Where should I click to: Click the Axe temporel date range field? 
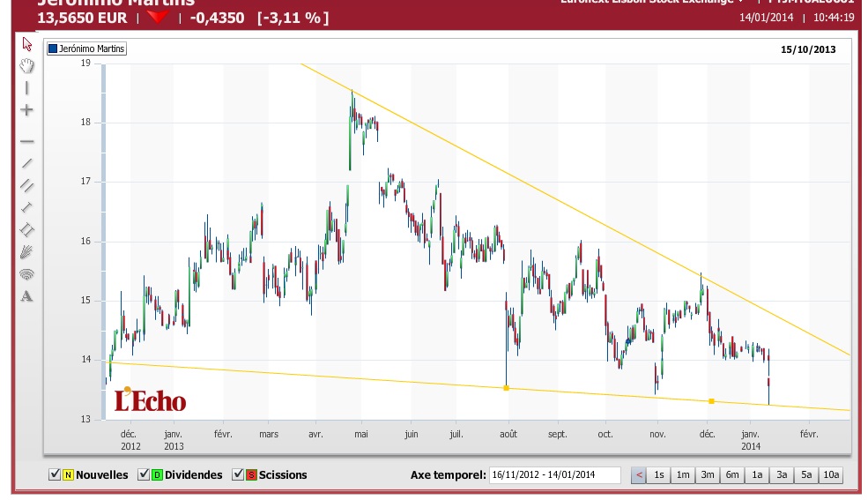pos(554,475)
